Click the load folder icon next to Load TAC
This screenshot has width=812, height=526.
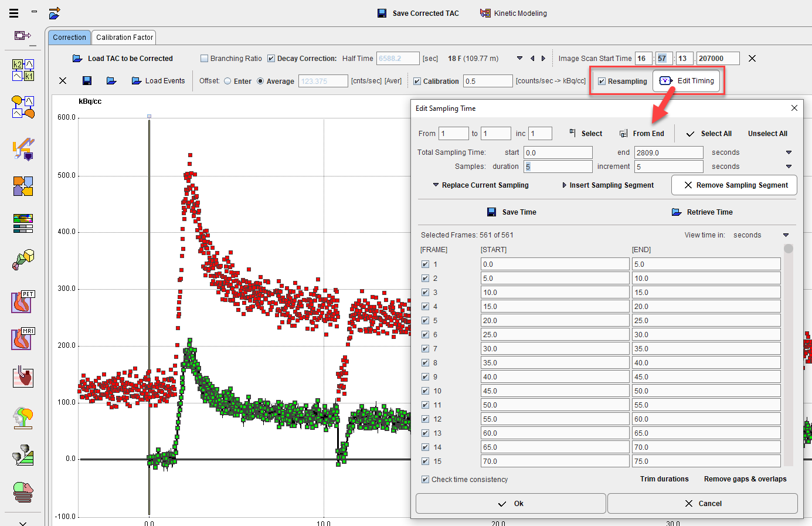(x=77, y=59)
